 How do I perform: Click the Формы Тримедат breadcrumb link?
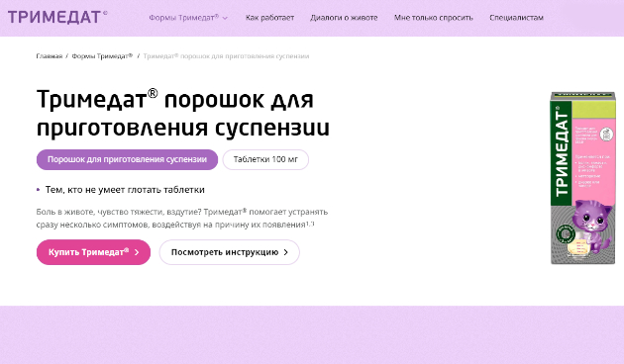[x=102, y=56]
